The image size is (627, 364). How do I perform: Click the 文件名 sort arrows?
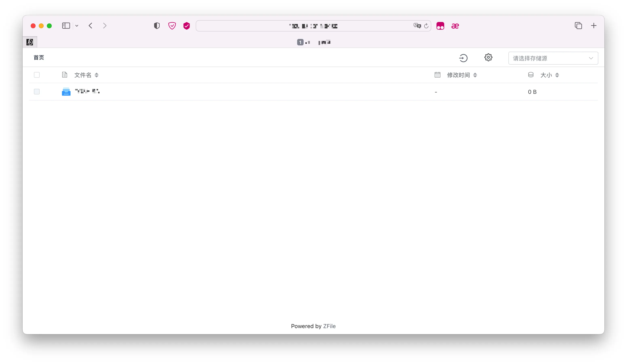pos(97,75)
